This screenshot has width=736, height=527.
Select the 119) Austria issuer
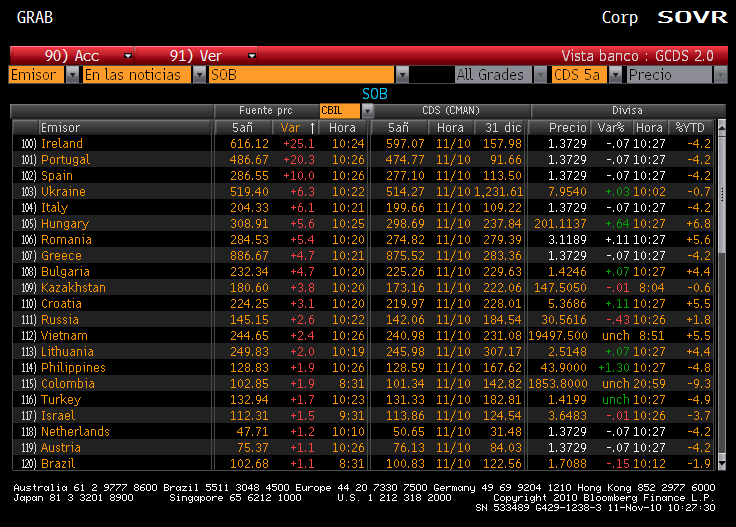[61, 447]
